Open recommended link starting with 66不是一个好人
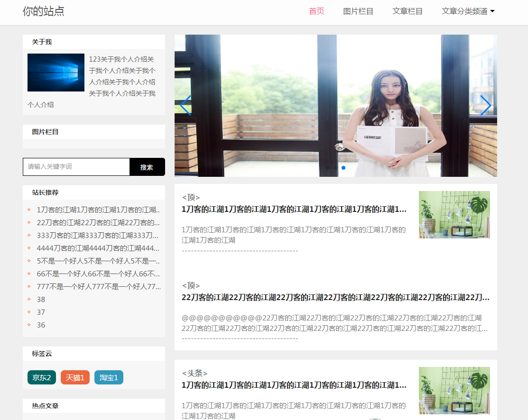Image resolution: width=528 pixels, height=420 pixels. pos(98,274)
